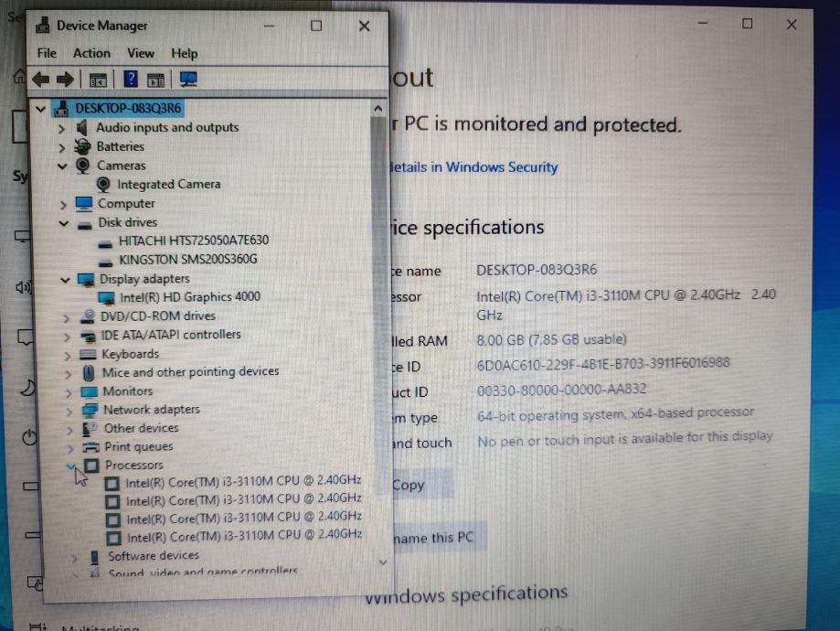Click the blue Help question-mark toolbar icon
Screen dimensions: 840x631
(x=130, y=80)
